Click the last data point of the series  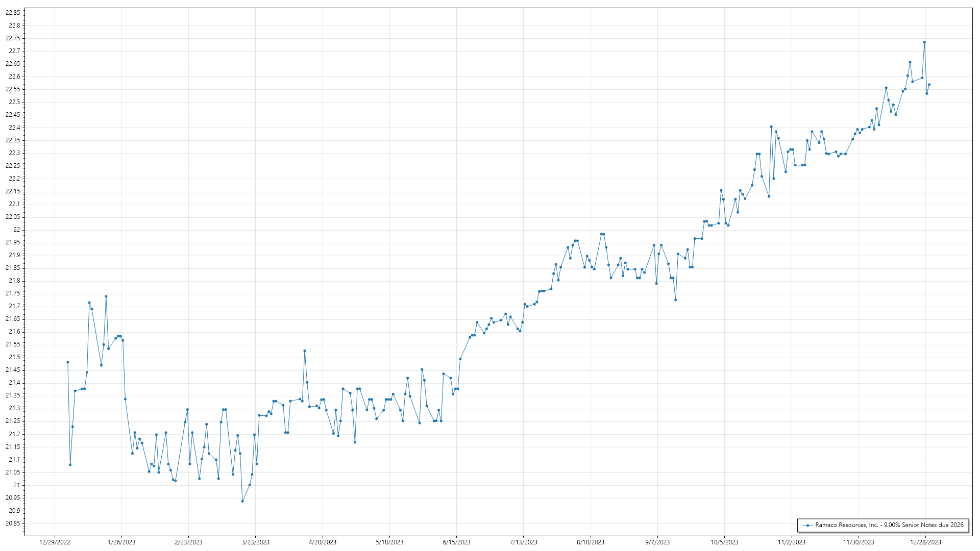point(929,85)
